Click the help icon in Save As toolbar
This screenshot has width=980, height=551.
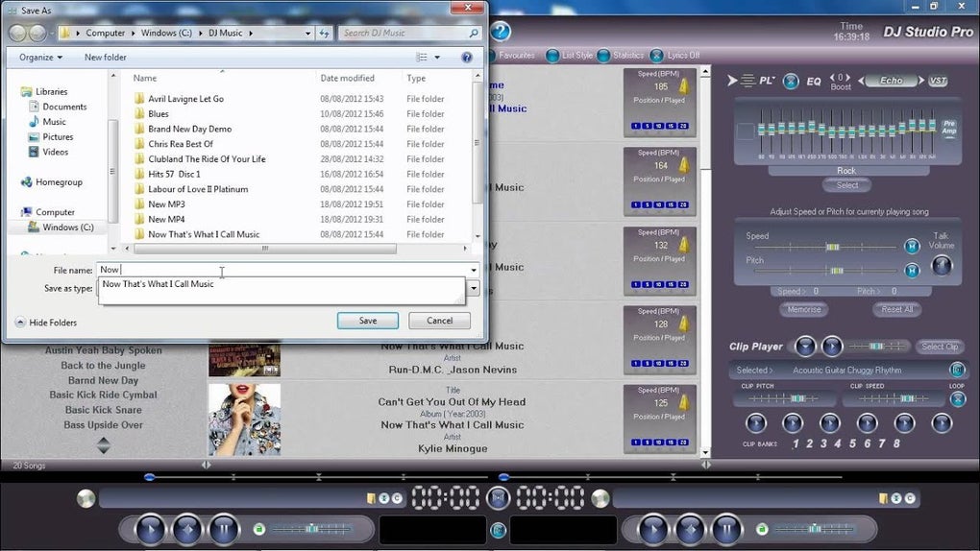point(466,57)
